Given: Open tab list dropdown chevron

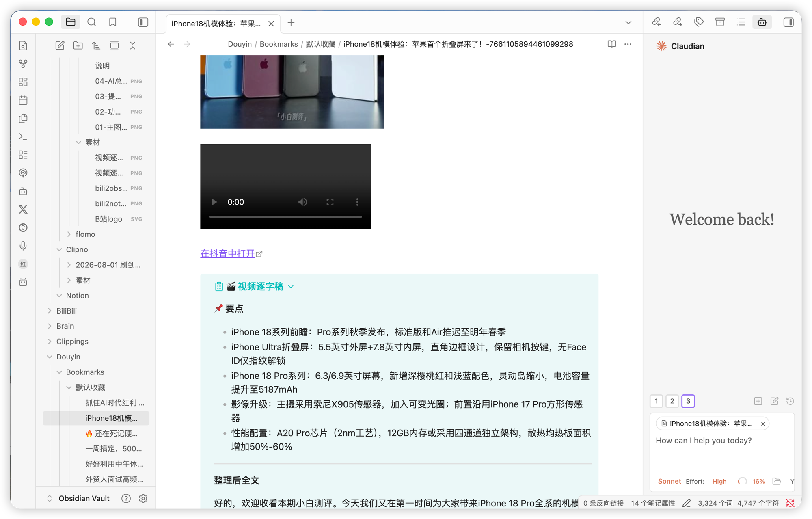Looking at the screenshot, I should coord(628,23).
